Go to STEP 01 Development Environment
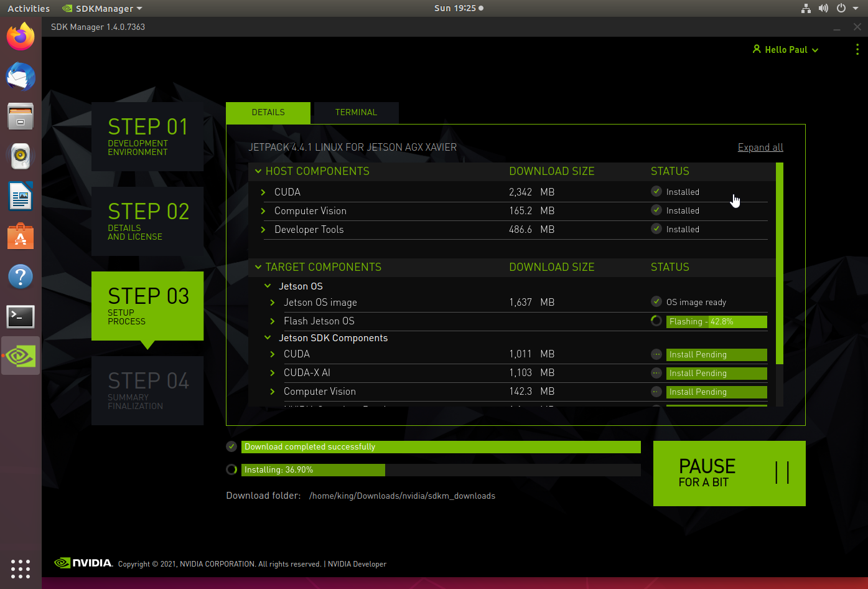868x589 pixels. [x=147, y=136]
